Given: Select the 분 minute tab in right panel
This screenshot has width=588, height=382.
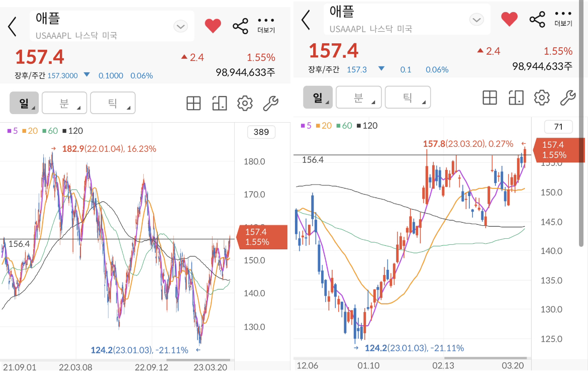Looking at the screenshot, I should (358, 97).
